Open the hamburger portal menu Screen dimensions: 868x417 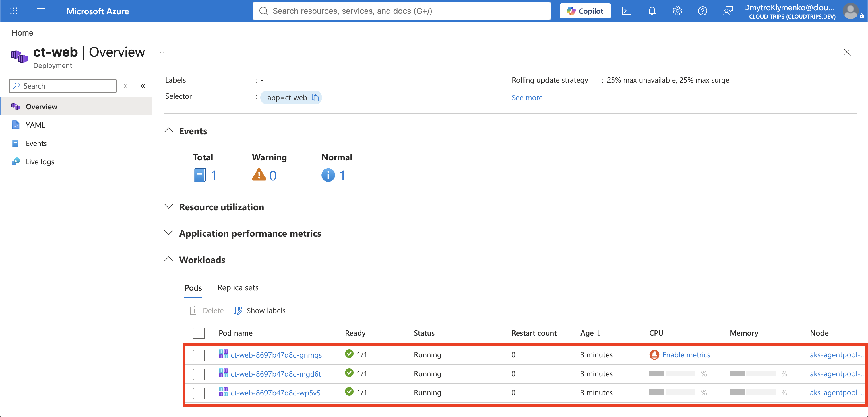click(41, 11)
